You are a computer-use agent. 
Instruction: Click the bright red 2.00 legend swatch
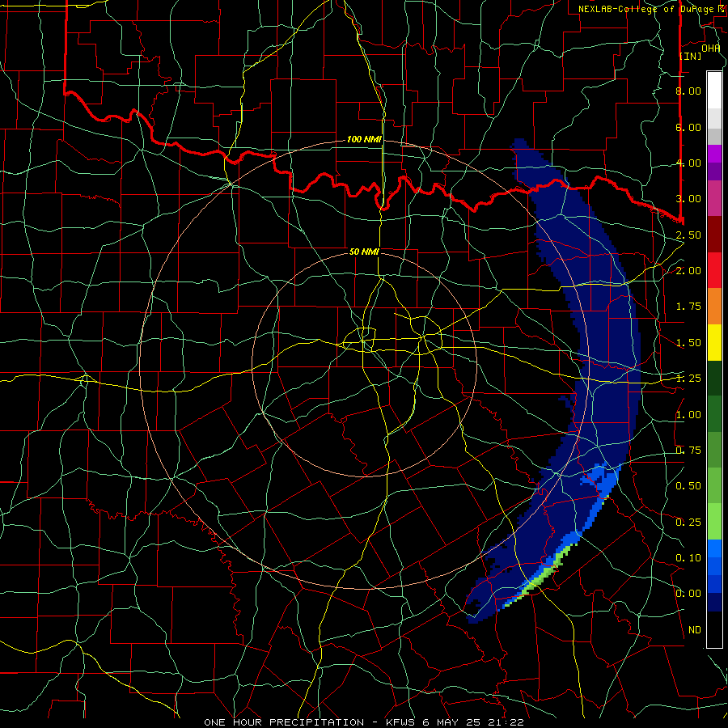(714, 270)
